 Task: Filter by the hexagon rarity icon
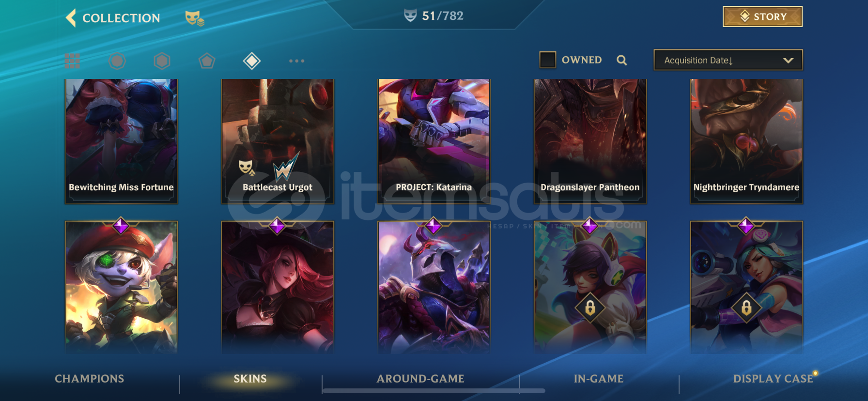162,61
